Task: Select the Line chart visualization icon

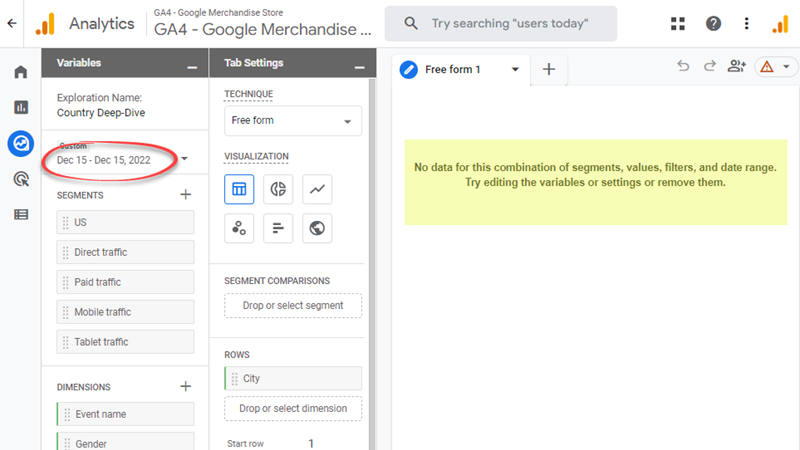Action: click(317, 189)
